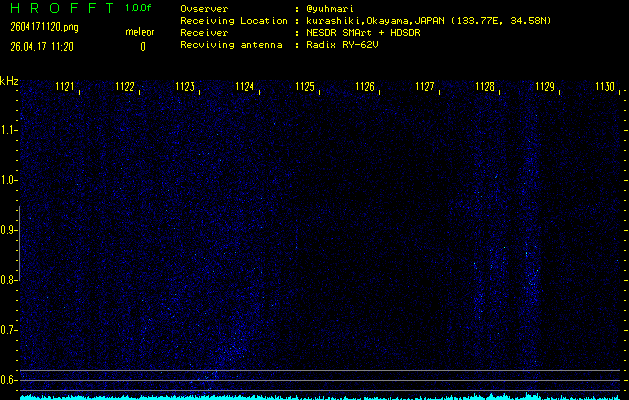Click the kurashiki,Okayama,JAPAN location value
The width and height of the screenshot is (629, 400).
[x=428, y=21]
